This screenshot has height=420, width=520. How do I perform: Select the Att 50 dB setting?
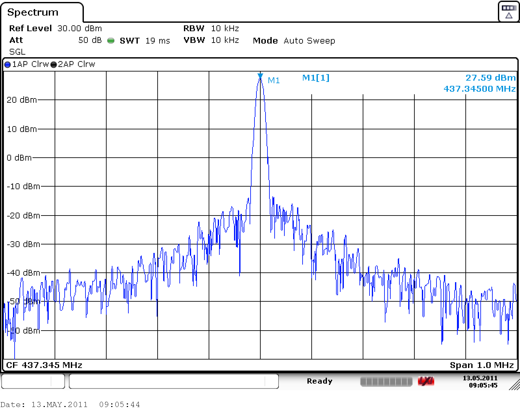90,40
